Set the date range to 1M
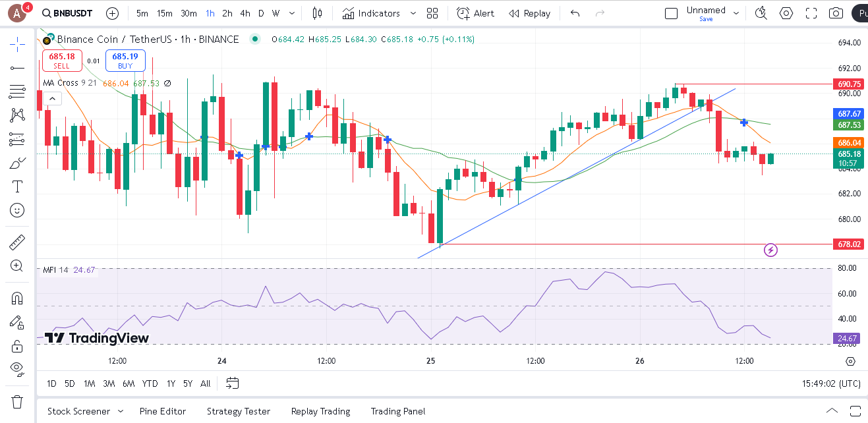 (x=89, y=383)
